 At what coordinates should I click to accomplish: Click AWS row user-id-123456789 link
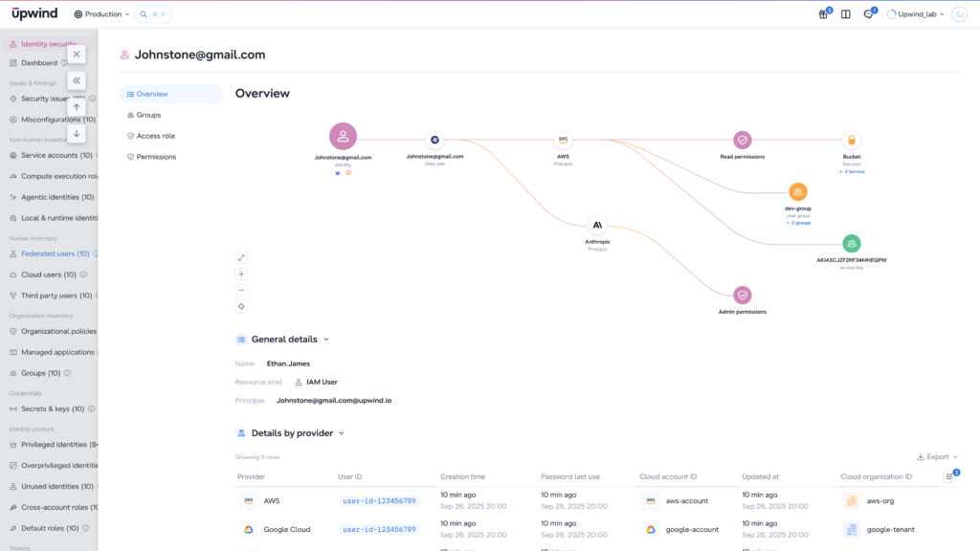tap(379, 501)
